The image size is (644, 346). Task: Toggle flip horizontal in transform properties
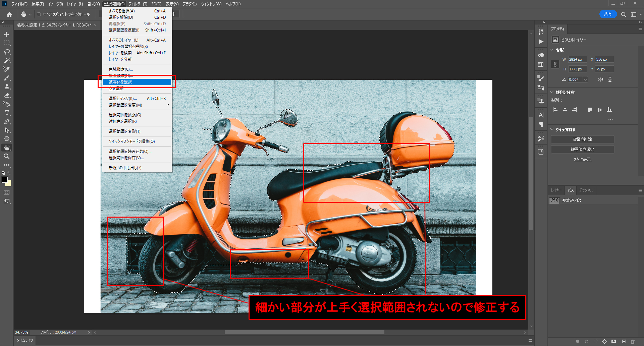point(600,79)
